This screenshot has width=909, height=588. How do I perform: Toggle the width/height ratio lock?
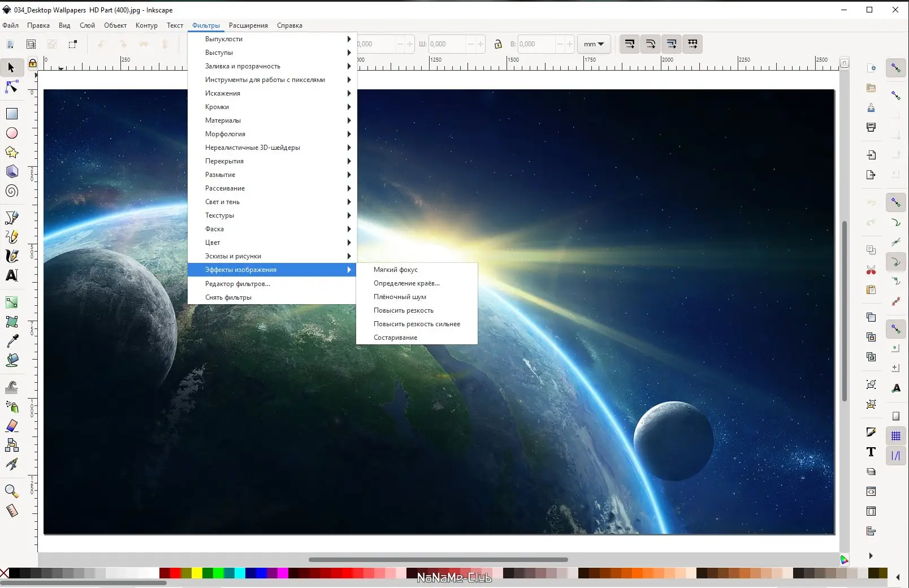point(498,44)
